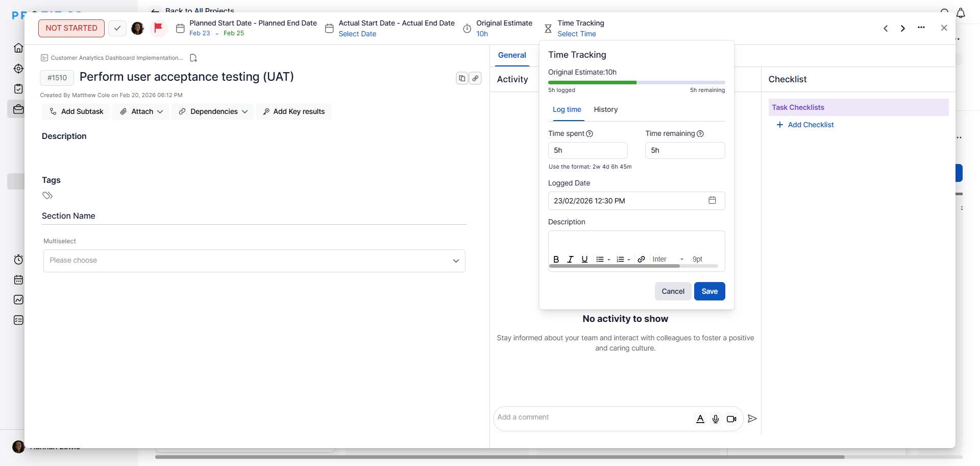Click the video camera icon in comment box
The height and width of the screenshot is (466, 980).
(x=731, y=419)
